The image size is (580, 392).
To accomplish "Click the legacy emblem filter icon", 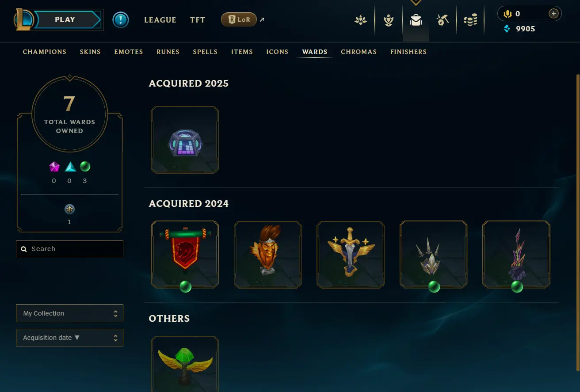I will click(69, 209).
